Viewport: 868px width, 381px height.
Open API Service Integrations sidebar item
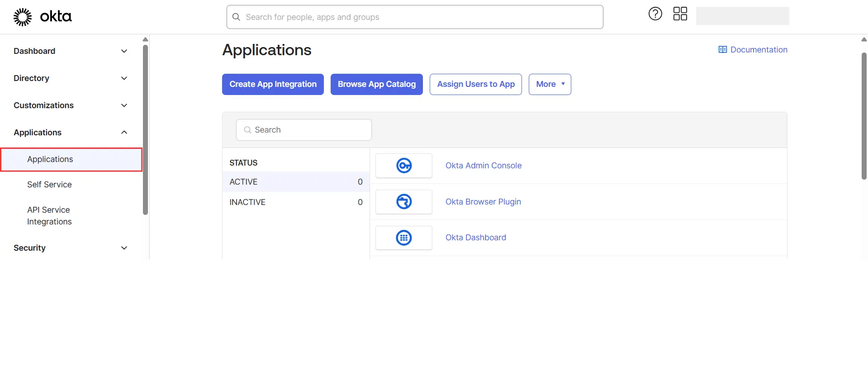(x=49, y=216)
